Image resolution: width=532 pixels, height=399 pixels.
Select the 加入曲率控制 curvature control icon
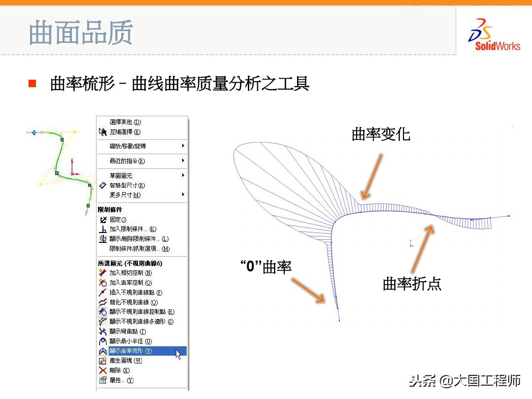tap(101, 282)
